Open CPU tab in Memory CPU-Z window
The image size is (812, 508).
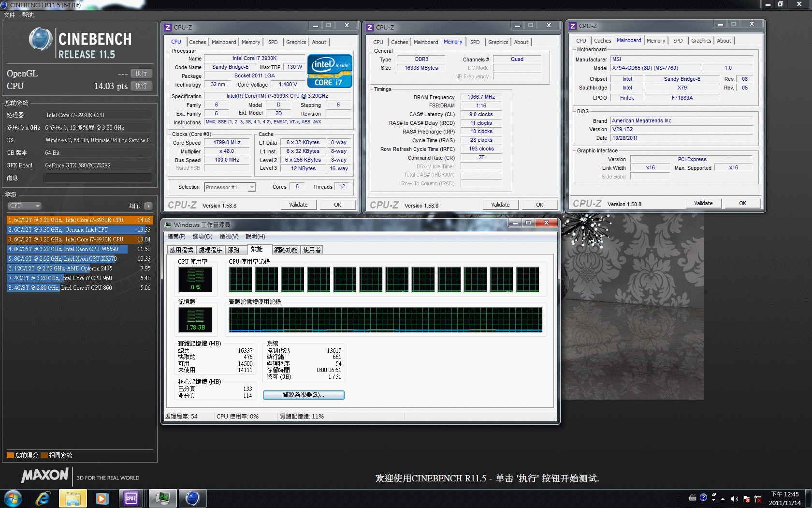378,42
